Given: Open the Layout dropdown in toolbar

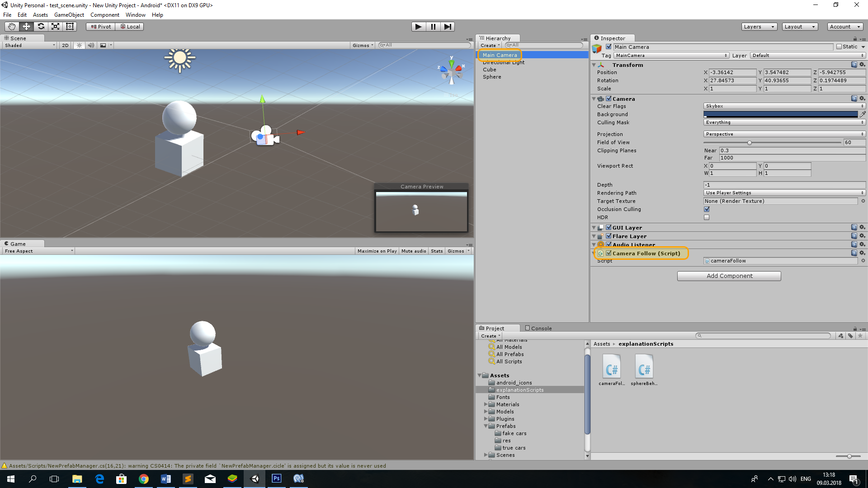Looking at the screenshot, I should 798,26.
